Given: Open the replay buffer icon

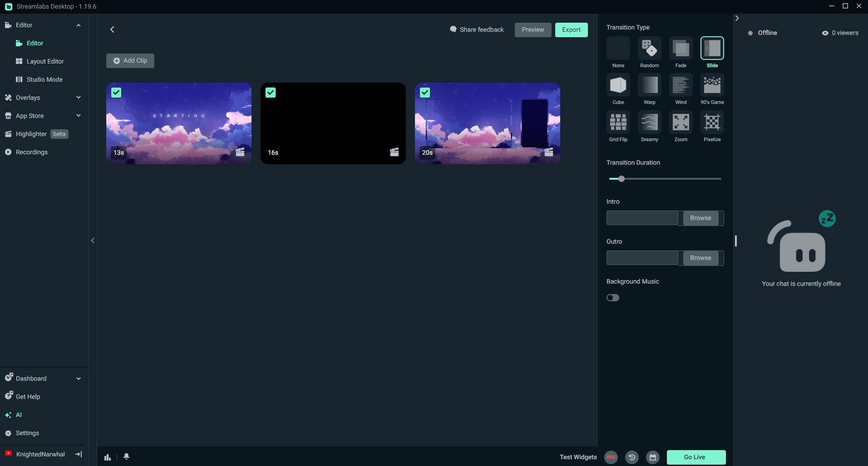Looking at the screenshot, I should pos(632,457).
